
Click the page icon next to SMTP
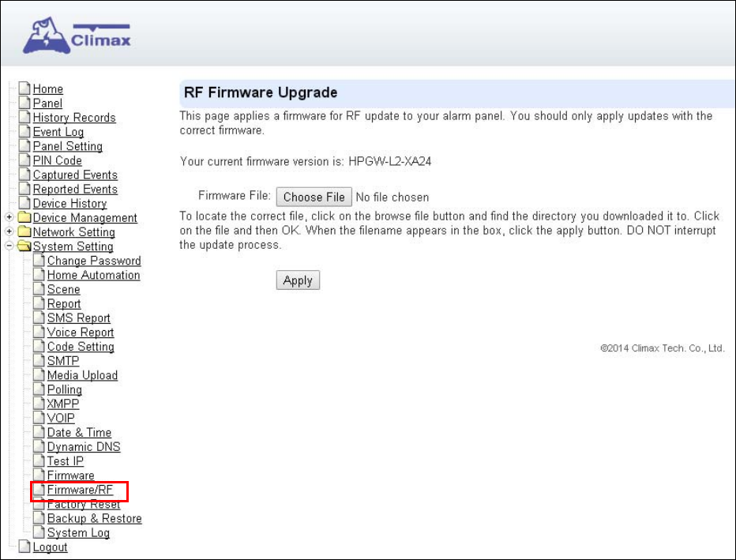(39, 360)
